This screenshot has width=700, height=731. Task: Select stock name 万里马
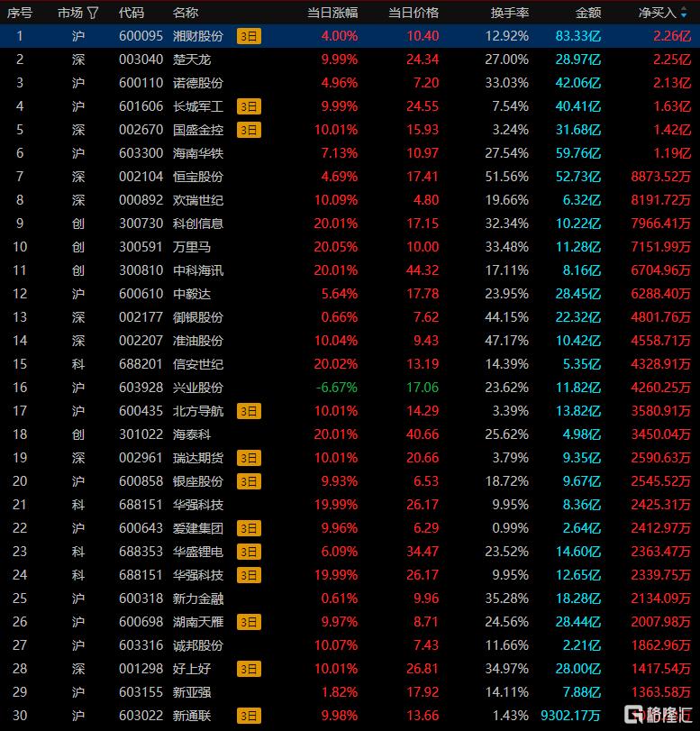(x=192, y=247)
